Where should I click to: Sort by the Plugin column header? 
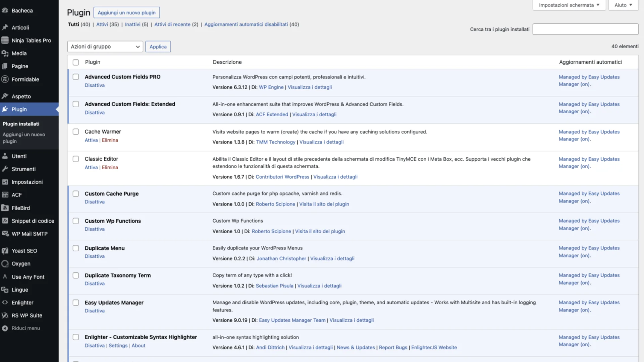(93, 62)
